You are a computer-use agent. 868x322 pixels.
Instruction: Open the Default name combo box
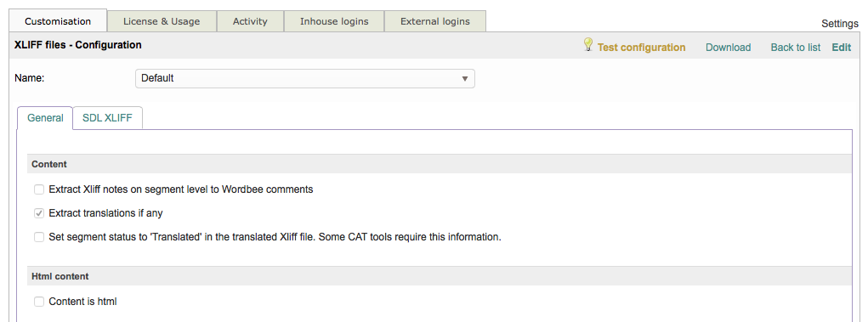click(305, 78)
